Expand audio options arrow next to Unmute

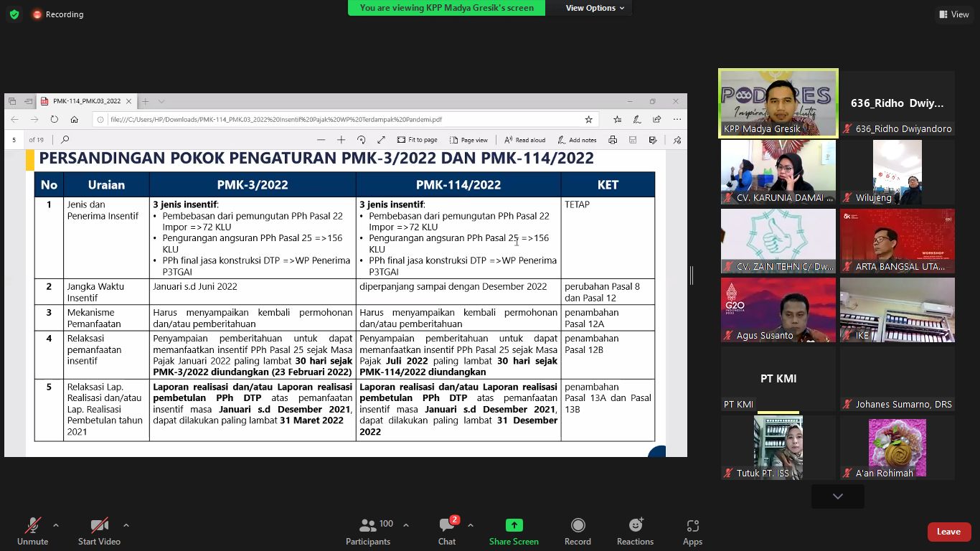56,525
